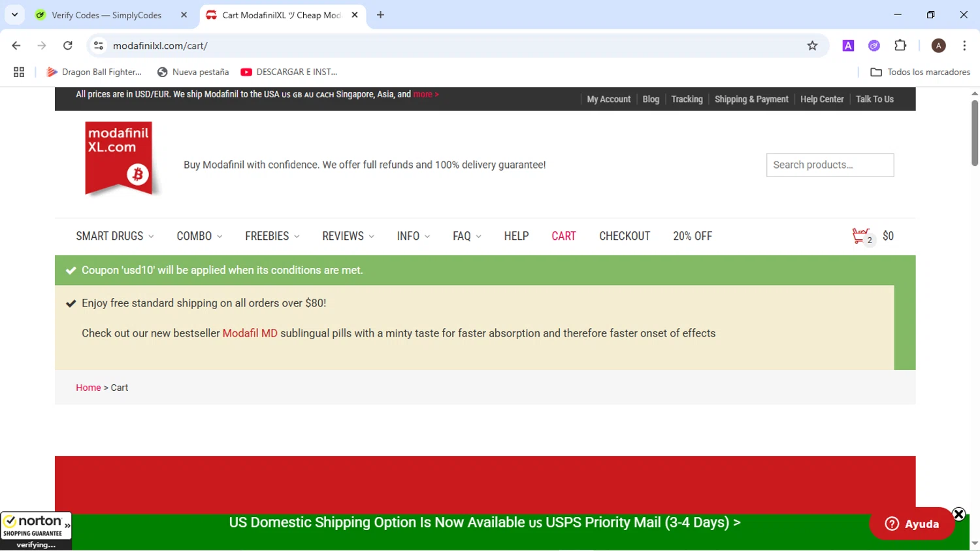Open My Account link
980x551 pixels.
(x=608, y=99)
